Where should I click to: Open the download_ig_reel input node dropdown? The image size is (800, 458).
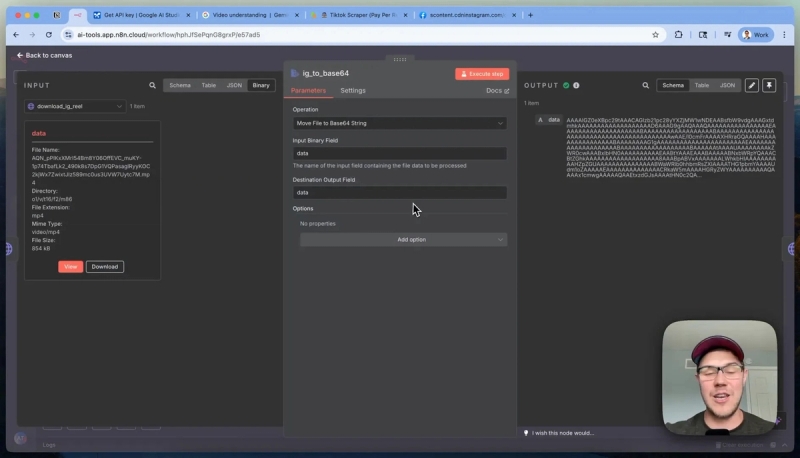click(74, 106)
